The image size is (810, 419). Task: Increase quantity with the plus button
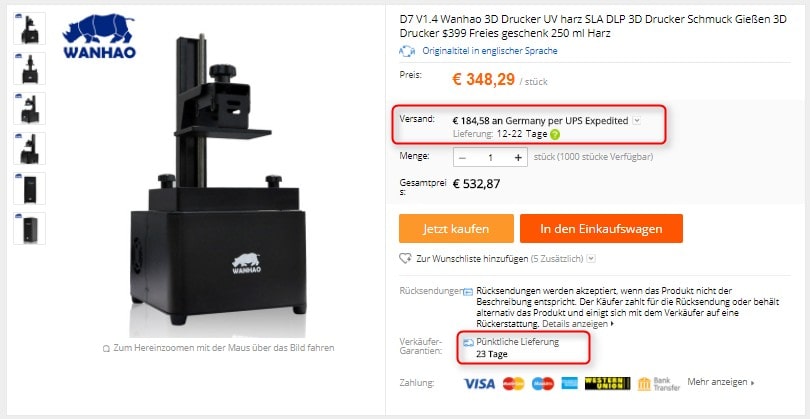[x=518, y=158]
